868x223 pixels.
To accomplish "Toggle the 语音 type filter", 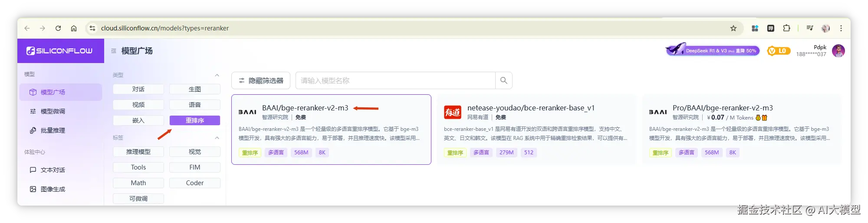I will (x=195, y=105).
